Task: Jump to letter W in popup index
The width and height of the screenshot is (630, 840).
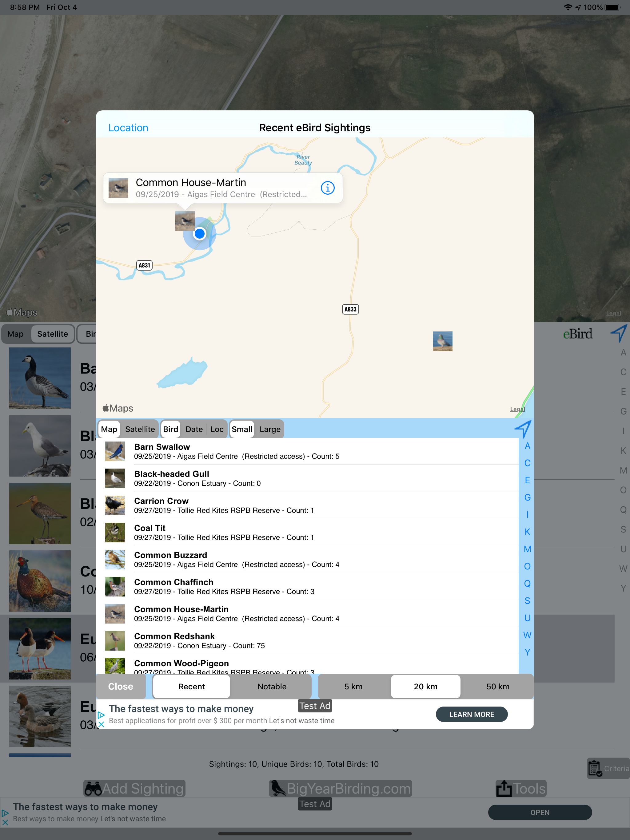Action: 527,635
